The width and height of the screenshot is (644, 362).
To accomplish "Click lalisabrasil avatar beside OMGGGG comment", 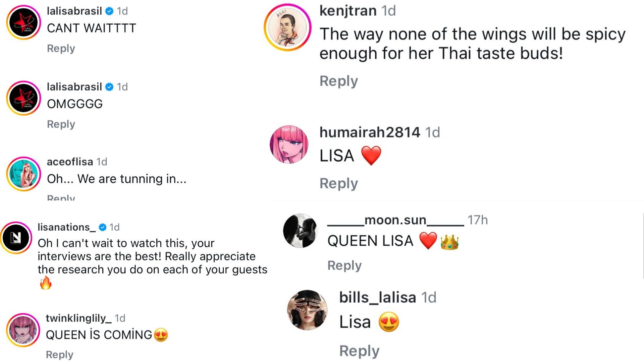I will click(x=23, y=98).
